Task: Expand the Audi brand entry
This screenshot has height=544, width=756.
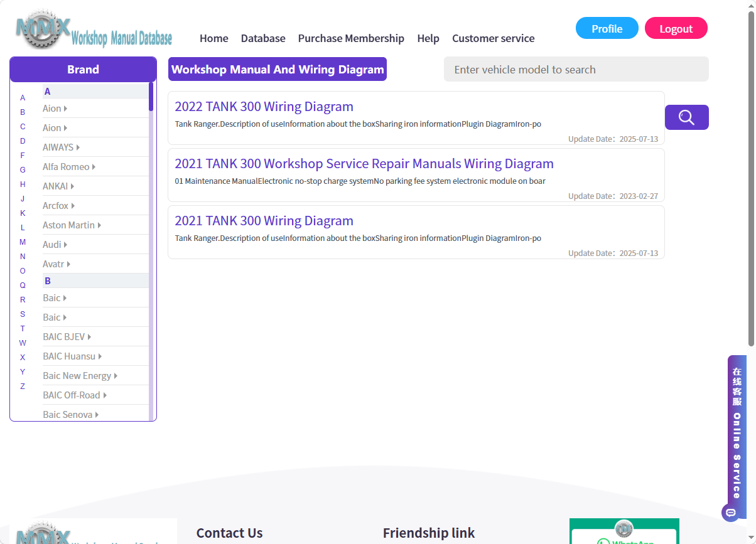Action: [x=55, y=245]
